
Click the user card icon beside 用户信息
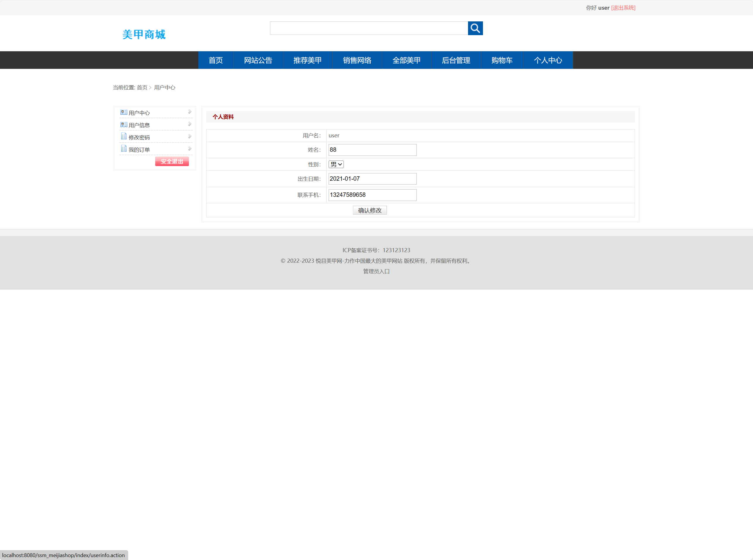point(123,124)
